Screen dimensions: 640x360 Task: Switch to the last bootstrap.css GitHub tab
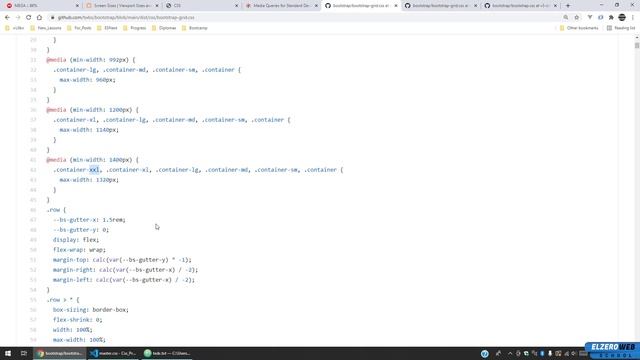tap(520, 6)
